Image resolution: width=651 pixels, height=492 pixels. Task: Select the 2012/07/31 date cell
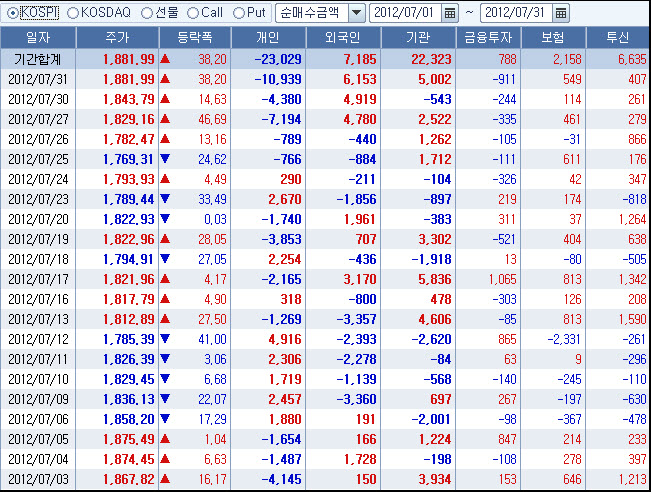[x=38, y=79]
